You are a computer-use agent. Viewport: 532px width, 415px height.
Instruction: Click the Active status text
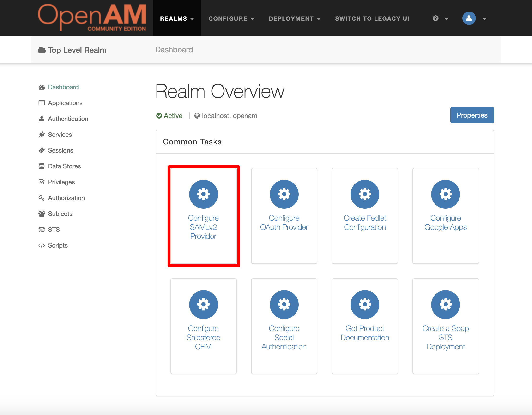tap(173, 116)
